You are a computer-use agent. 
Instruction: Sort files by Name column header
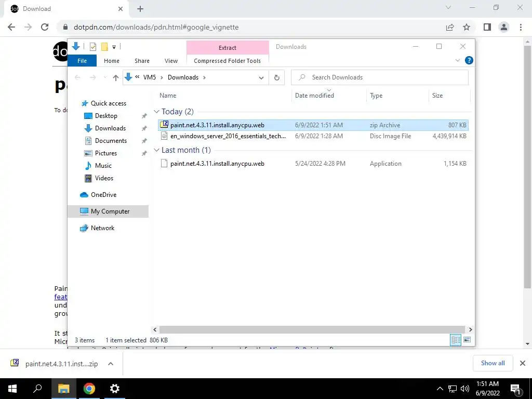pyautogui.click(x=168, y=96)
